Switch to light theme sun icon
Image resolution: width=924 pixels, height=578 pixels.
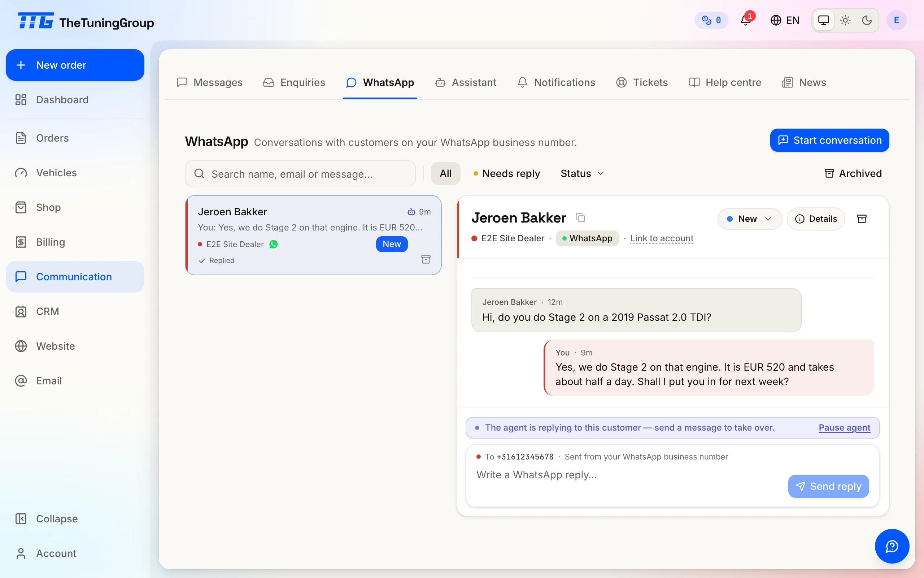(845, 20)
